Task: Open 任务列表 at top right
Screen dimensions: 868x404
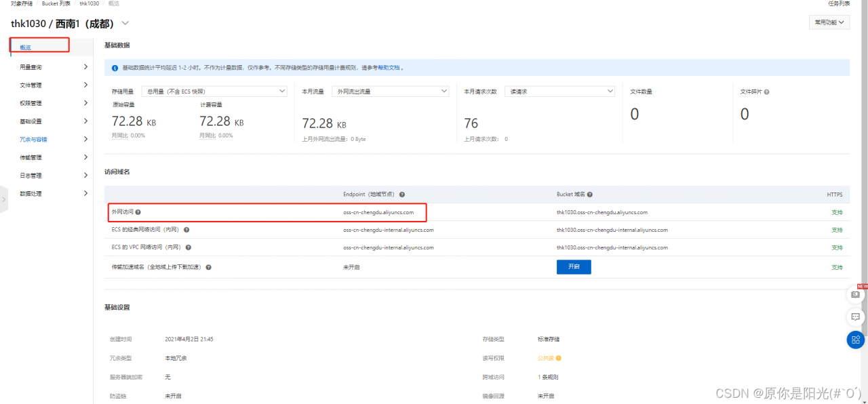Action: click(837, 3)
